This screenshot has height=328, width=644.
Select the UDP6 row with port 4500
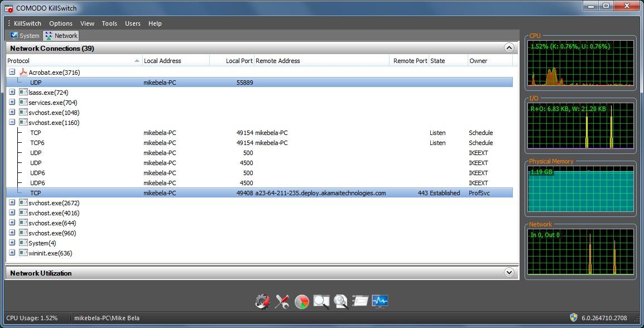pos(259,183)
